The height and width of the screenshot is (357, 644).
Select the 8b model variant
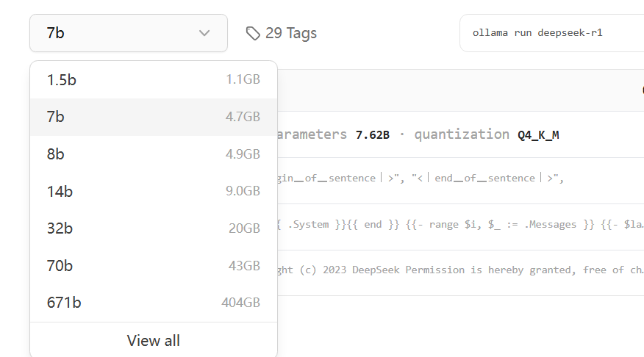click(153, 154)
